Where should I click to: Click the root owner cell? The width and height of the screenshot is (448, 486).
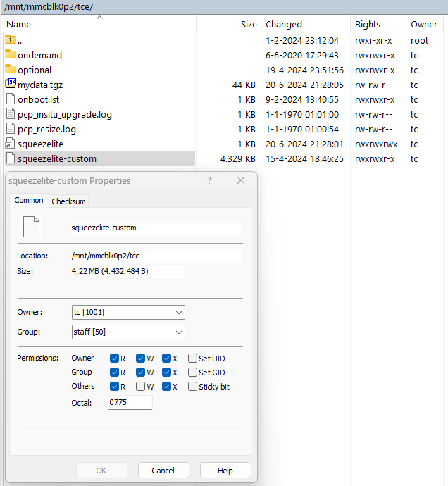tap(419, 41)
